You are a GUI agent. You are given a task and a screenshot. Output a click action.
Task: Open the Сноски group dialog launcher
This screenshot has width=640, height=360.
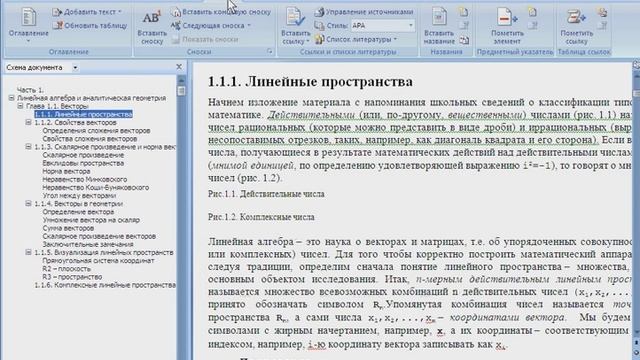[270, 51]
